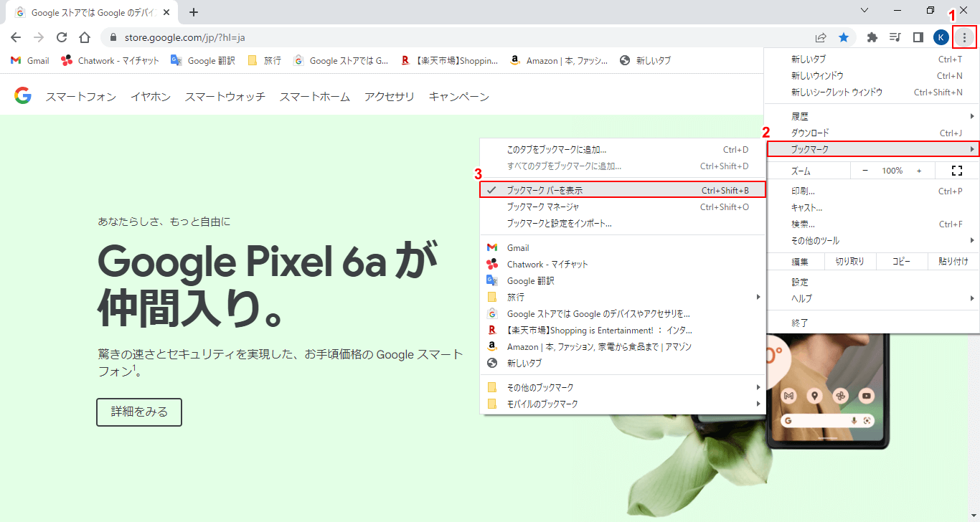
Task: Open Google 翻訳 in bookmark submenu
Action: [x=623, y=280]
